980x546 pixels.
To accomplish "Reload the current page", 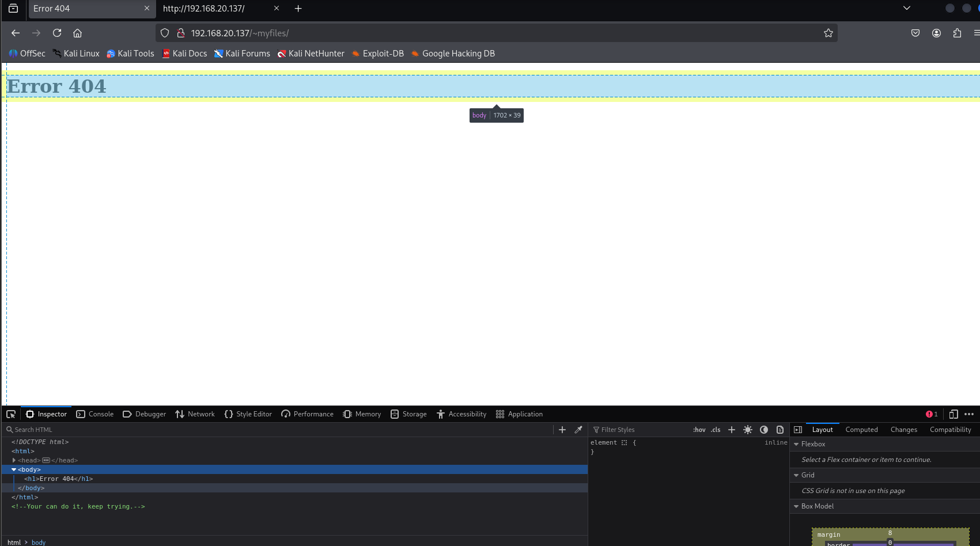I will (x=57, y=33).
